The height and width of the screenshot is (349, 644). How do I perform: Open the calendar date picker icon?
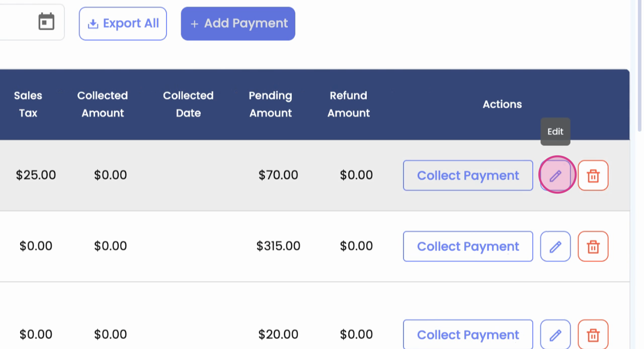pyautogui.click(x=46, y=22)
